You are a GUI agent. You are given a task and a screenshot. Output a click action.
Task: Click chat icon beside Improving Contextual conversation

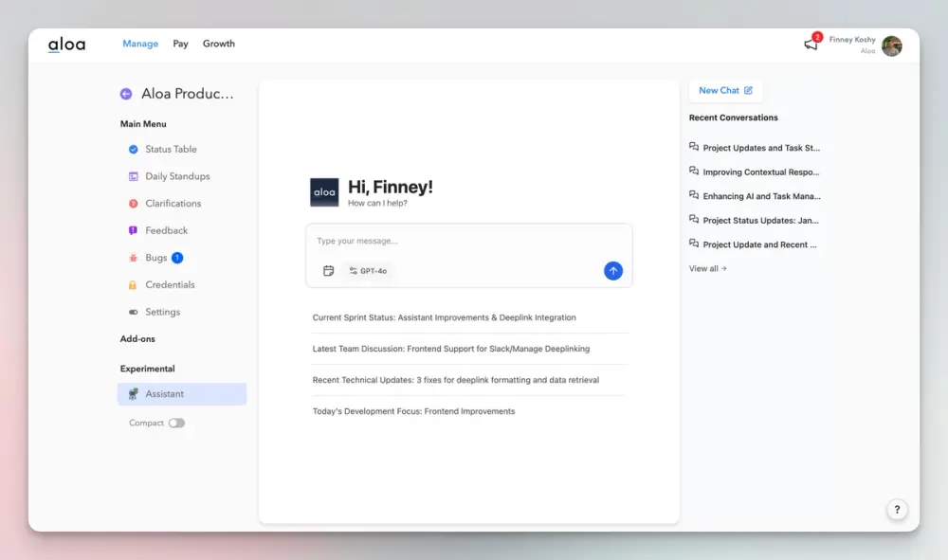[x=694, y=171]
